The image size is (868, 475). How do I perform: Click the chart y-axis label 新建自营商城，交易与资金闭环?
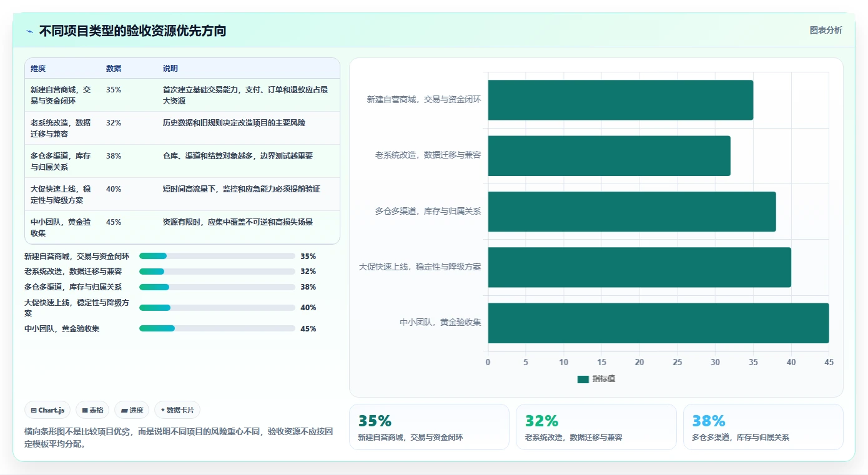[x=424, y=99]
